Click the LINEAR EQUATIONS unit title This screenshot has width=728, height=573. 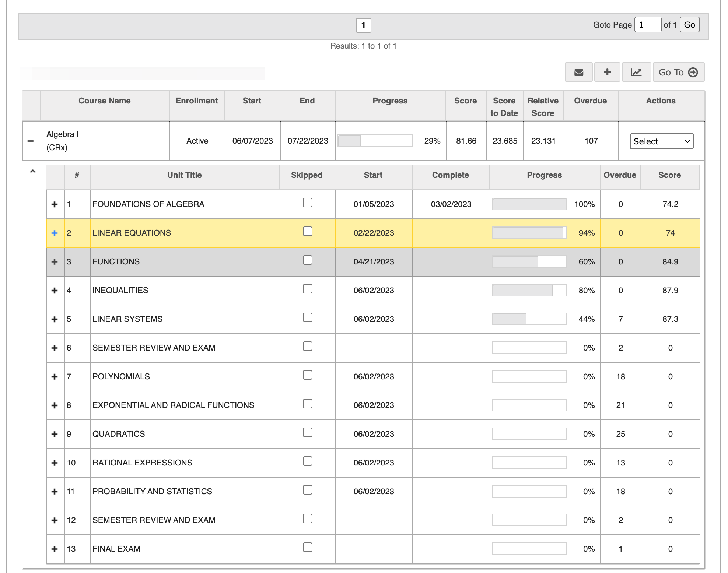132,233
